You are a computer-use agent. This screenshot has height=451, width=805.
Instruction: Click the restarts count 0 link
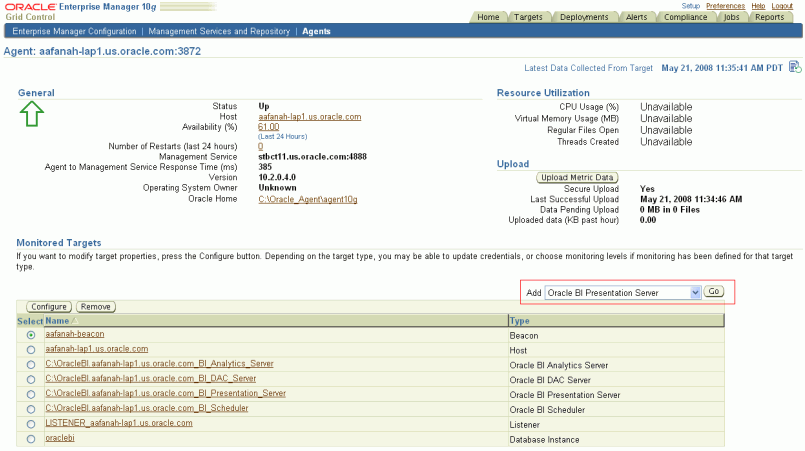pos(260,146)
